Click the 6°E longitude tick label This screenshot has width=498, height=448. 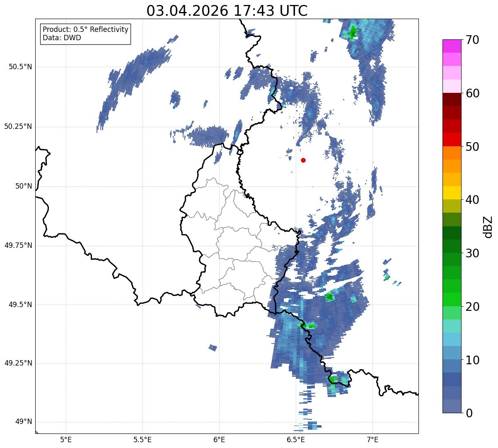pyautogui.click(x=219, y=439)
